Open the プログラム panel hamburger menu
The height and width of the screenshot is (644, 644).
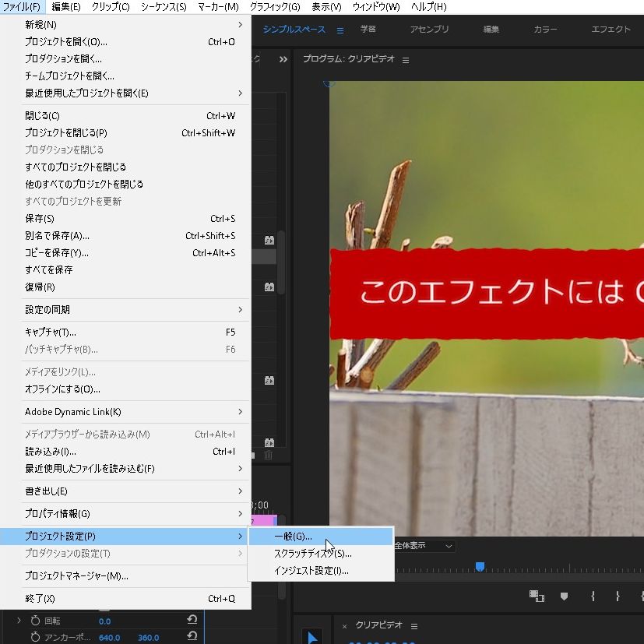(405, 60)
